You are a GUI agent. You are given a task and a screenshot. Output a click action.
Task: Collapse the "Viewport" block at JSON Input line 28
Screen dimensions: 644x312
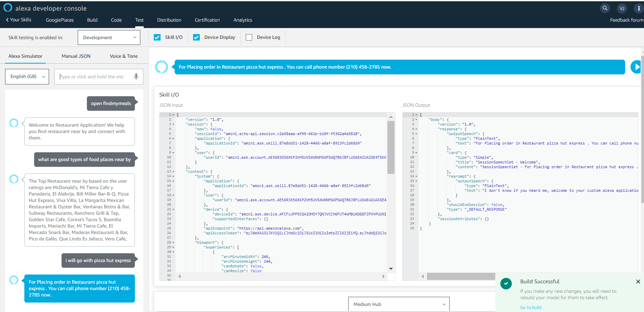pyautogui.click(x=173, y=242)
